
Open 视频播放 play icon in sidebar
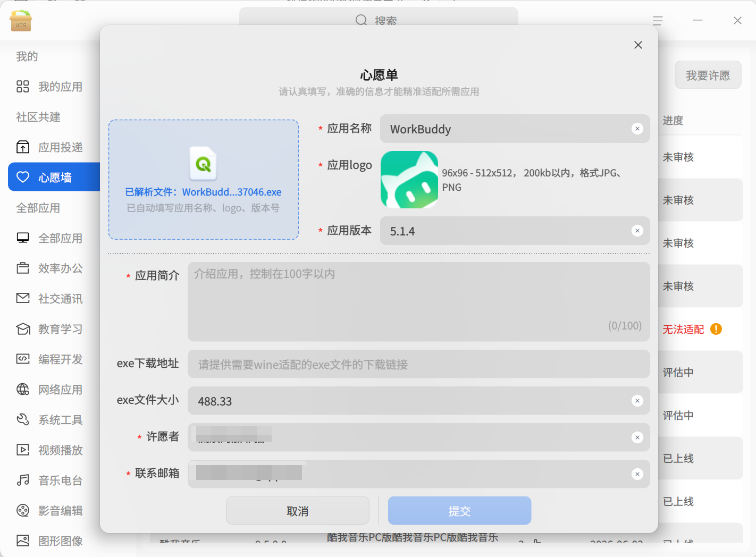23,450
